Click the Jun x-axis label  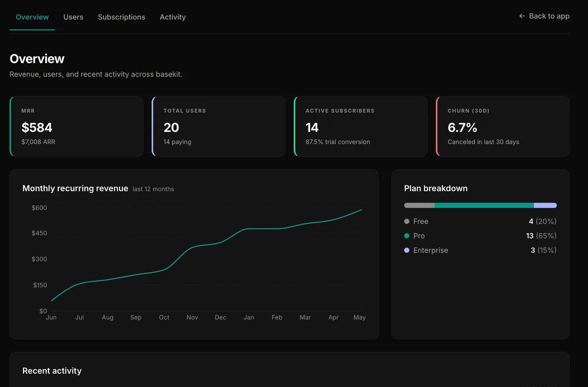click(x=51, y=318)
